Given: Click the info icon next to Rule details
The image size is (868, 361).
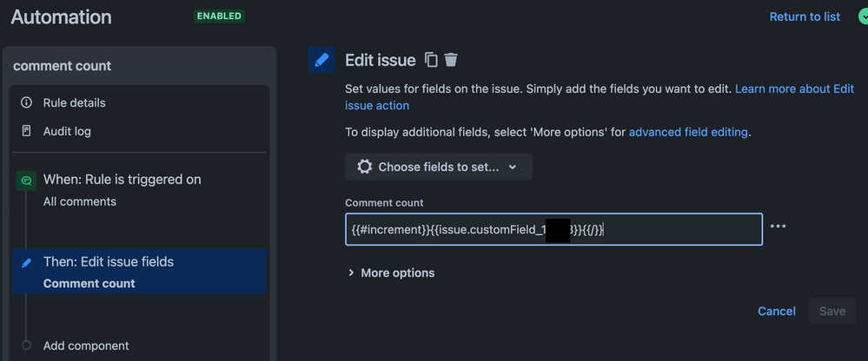Looking at the screenshot, I should coord(26,102).
